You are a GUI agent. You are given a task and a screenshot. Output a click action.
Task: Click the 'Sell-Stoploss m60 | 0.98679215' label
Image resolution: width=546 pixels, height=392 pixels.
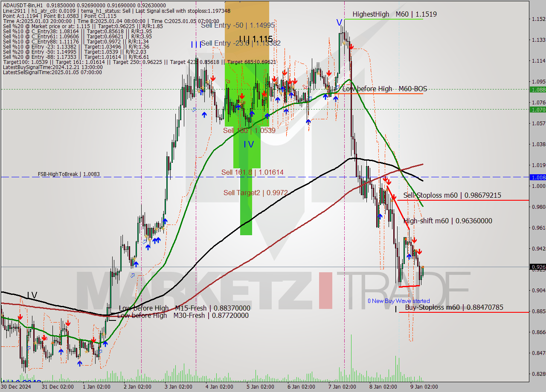[x=452, y=195]
